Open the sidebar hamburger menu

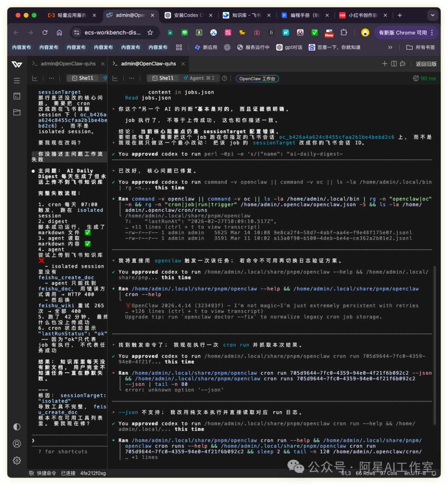coord(17,81)
